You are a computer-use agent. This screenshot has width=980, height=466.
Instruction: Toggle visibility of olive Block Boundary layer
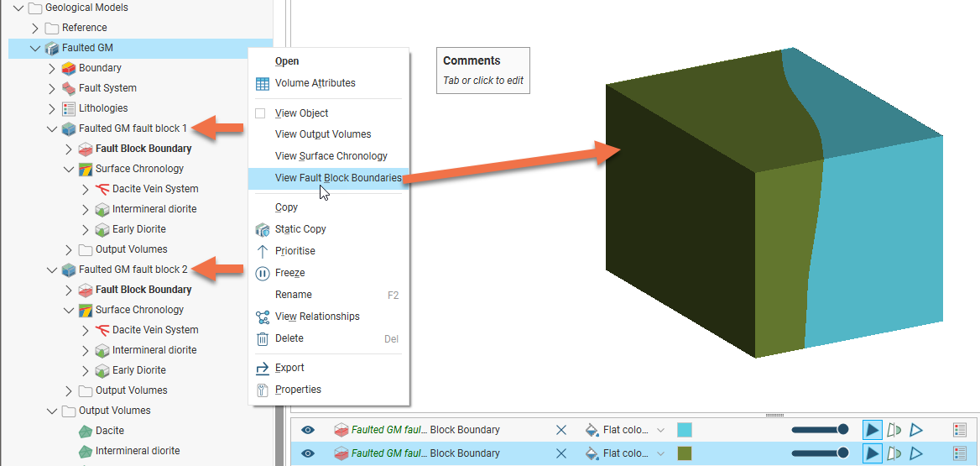click(308, 453)
